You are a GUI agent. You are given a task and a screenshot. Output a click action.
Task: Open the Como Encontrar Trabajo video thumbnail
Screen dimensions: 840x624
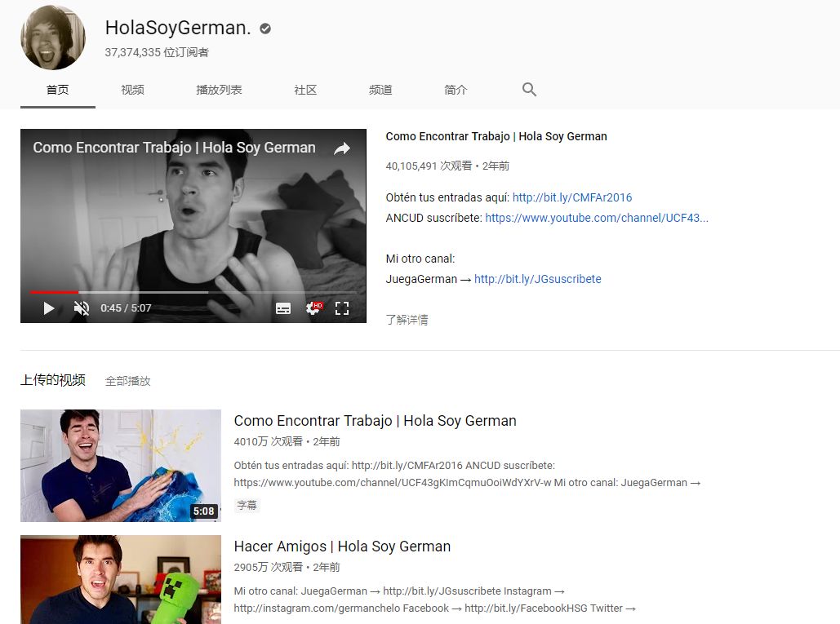point(121,466)
